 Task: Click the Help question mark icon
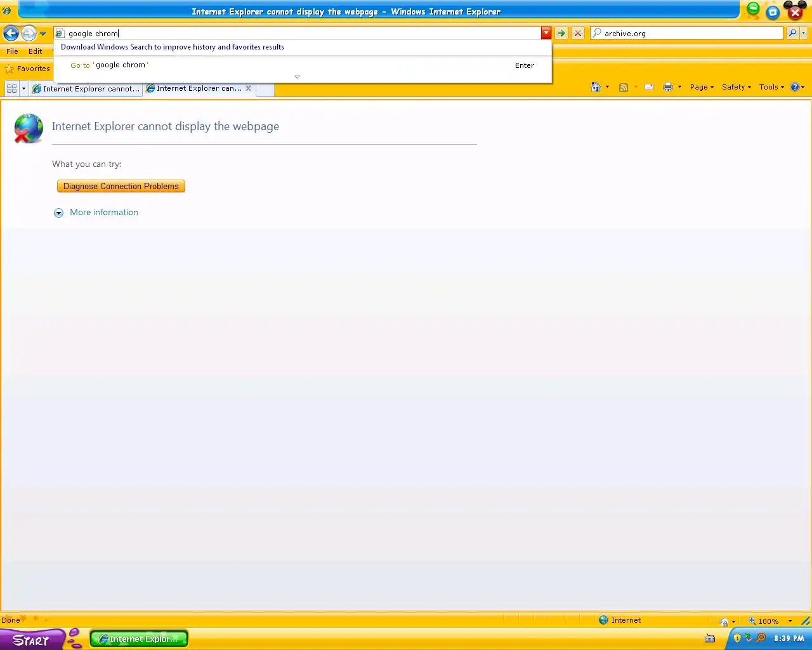coord(794,87)
